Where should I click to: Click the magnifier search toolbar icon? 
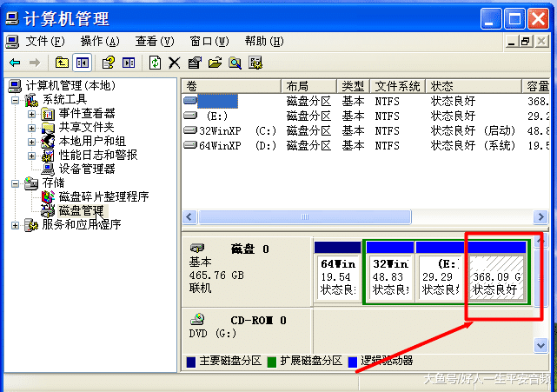235,63
